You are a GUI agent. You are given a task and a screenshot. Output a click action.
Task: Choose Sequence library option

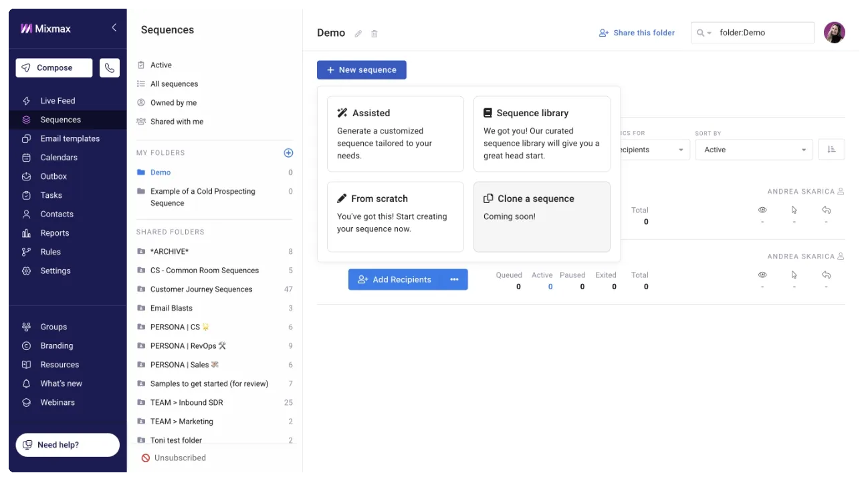[x=542, y=134]
